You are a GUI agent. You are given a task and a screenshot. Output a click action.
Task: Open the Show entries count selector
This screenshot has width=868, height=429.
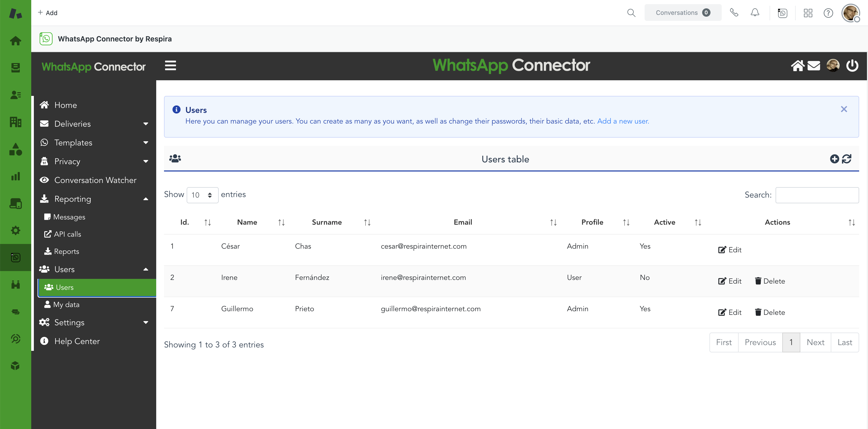pos(202,195)
